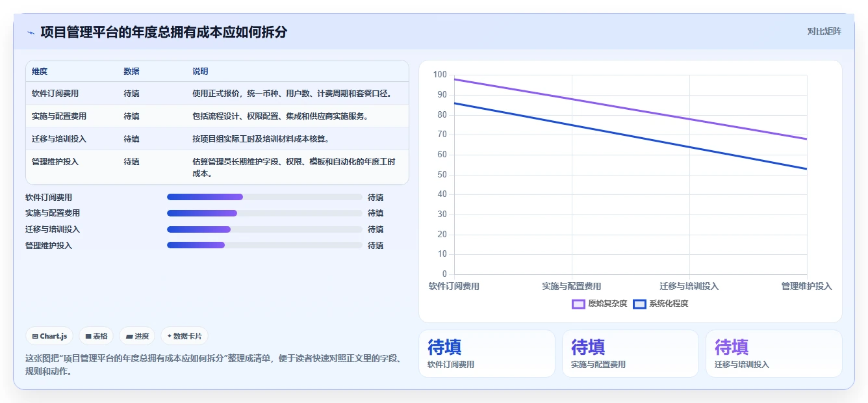Screen dimensions: 868x403
Task: Click the 迁移与培训投入 progress bar
Action: [264, 229]
